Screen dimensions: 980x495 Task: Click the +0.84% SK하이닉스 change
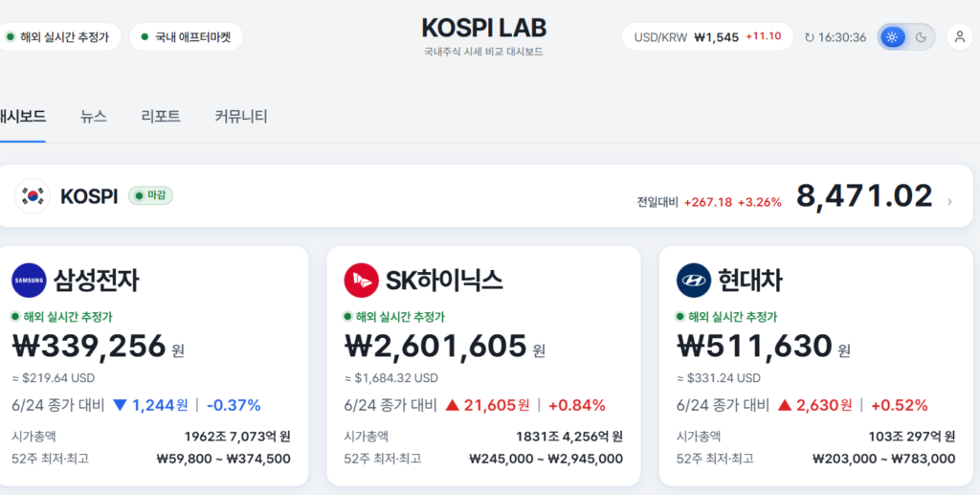pyautogui.click(x=577, y=406)
